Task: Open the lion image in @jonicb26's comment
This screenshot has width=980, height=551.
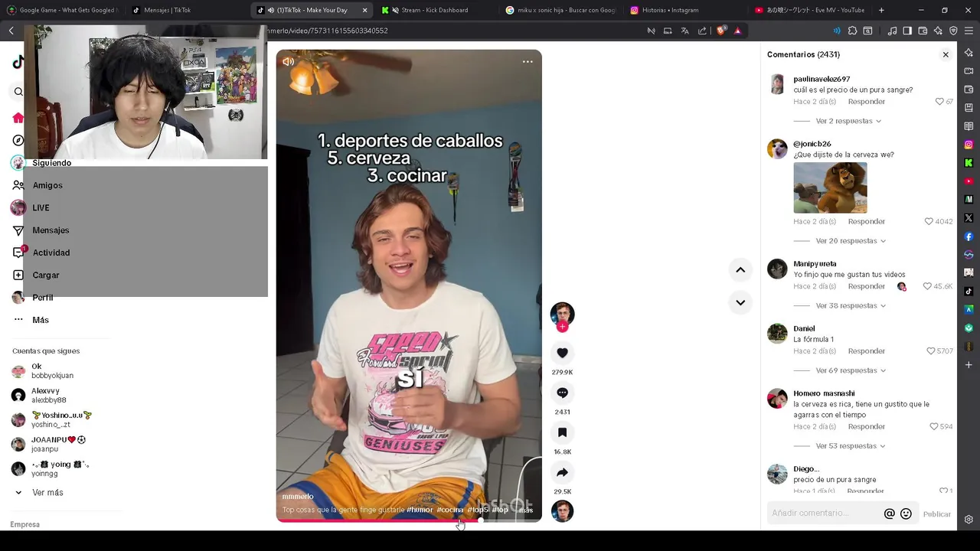Action: (x=830, y=187)
